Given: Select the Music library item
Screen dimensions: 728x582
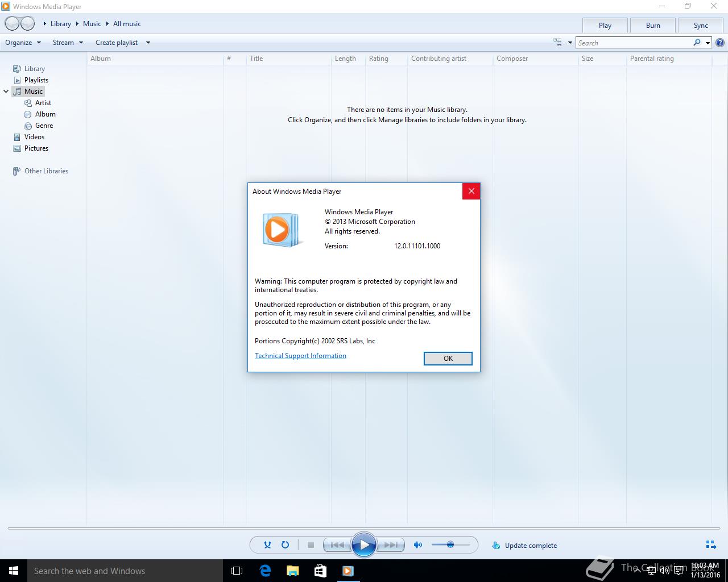Looking at the screenshot, I should point(28,91).
